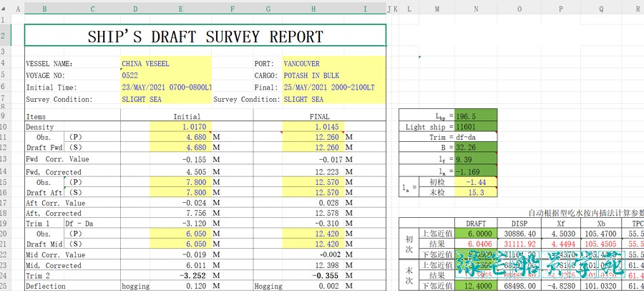Select the final Aft correction cell 0.028
644x291 pixels.
313,203
